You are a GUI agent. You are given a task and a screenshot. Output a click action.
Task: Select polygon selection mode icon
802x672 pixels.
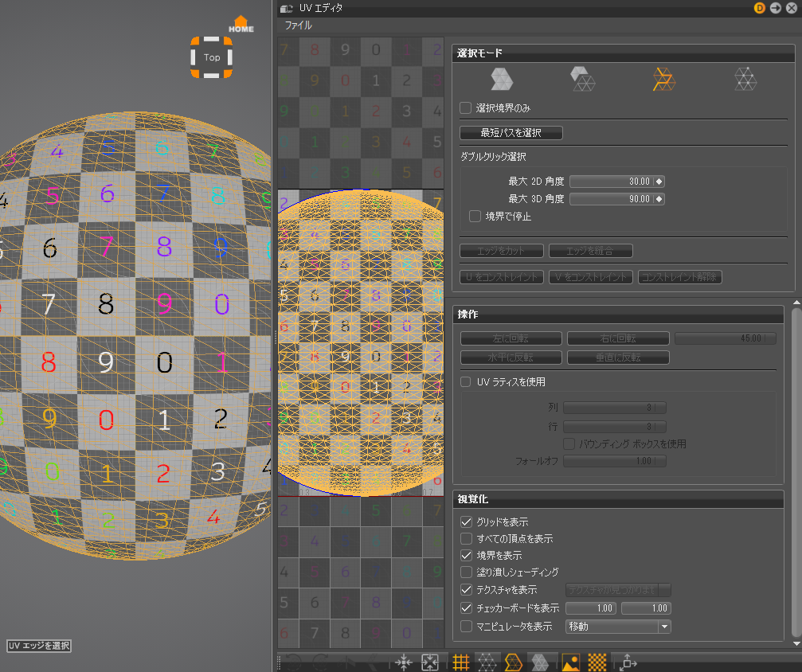pos(501,80)
